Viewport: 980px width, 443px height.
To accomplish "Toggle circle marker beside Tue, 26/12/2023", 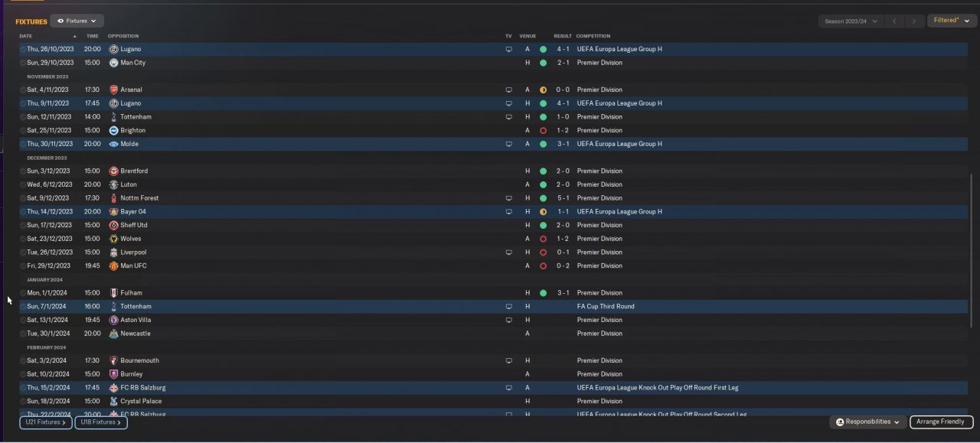I will pos(23,252).
